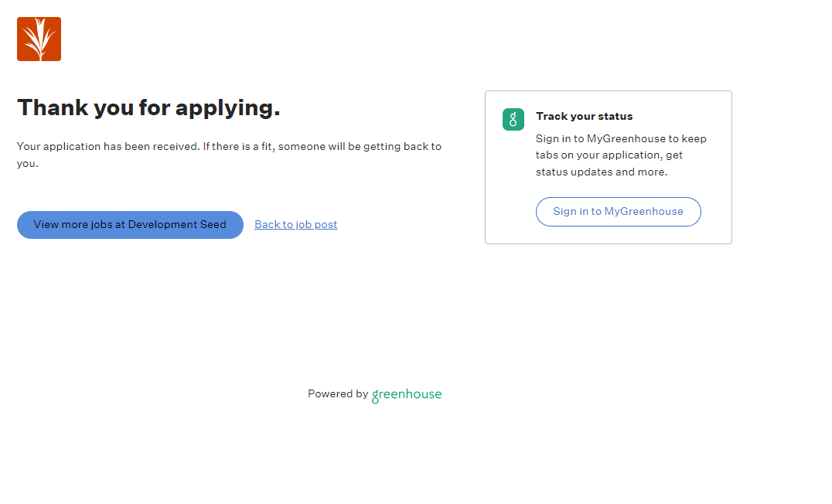
Task: Click the green MyGreenhouse icon
Action: 513,119
